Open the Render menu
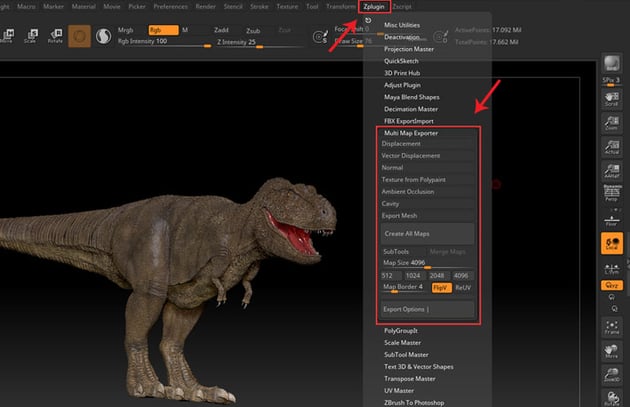 click(x=208, y=7)
